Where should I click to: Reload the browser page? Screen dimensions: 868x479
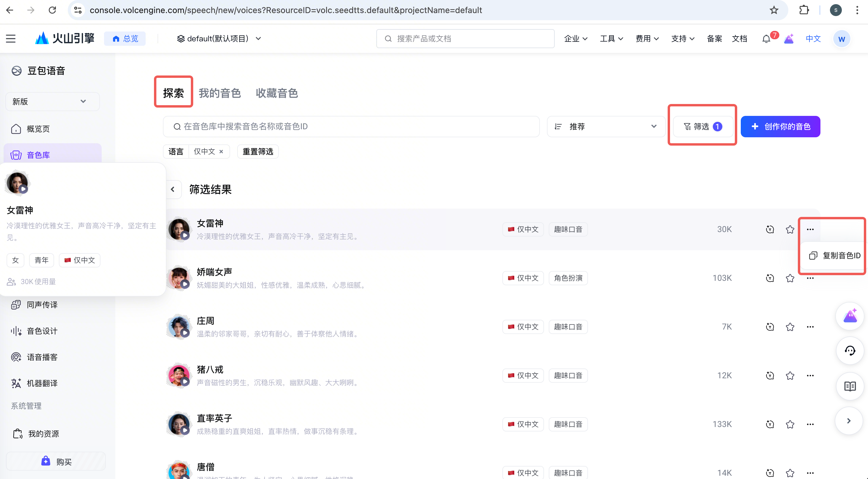[52, 10]
